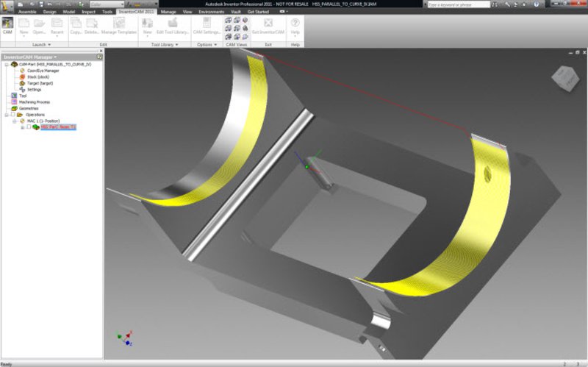Image resolution: width=588 pixels, height=367 pixels.
Task: Switch to the Assemble ribbon tab
Action: pyautogui.click(x=26, y=13)
